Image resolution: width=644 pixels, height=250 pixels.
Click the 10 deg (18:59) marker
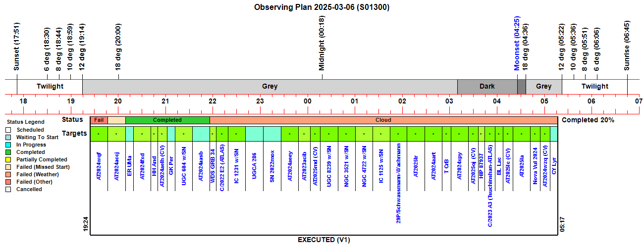coord(70,47)
